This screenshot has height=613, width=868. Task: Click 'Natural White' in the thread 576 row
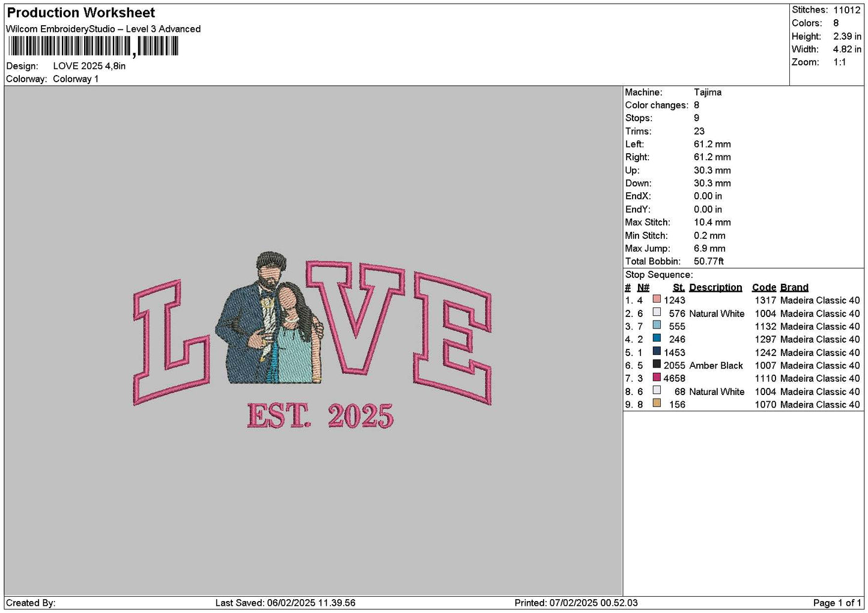tap(717, 313)
